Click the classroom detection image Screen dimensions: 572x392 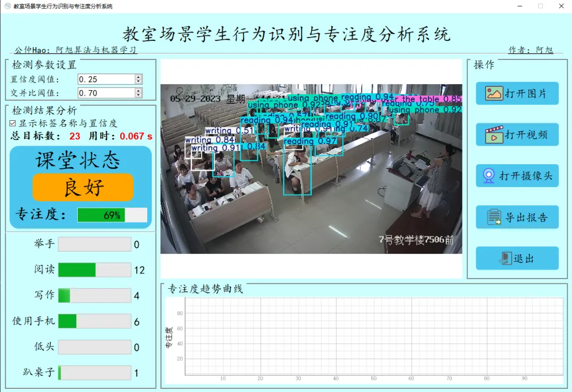[x=311, y=169]
